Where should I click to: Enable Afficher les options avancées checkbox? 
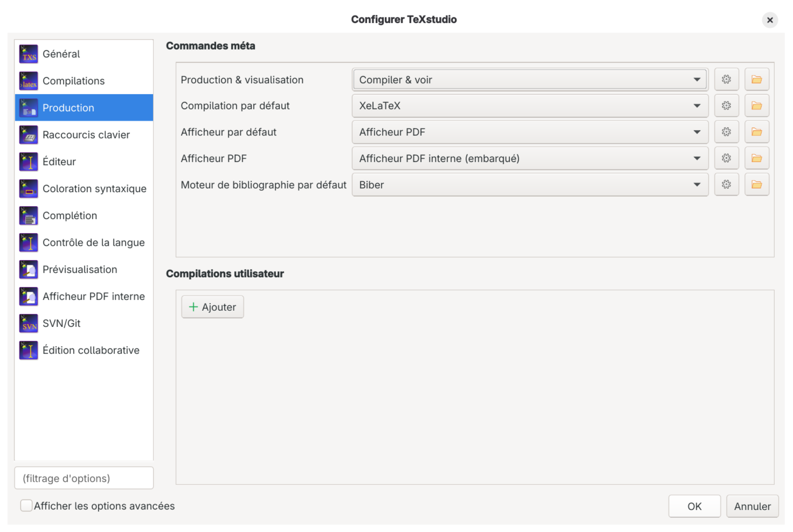tap(26, 505)
